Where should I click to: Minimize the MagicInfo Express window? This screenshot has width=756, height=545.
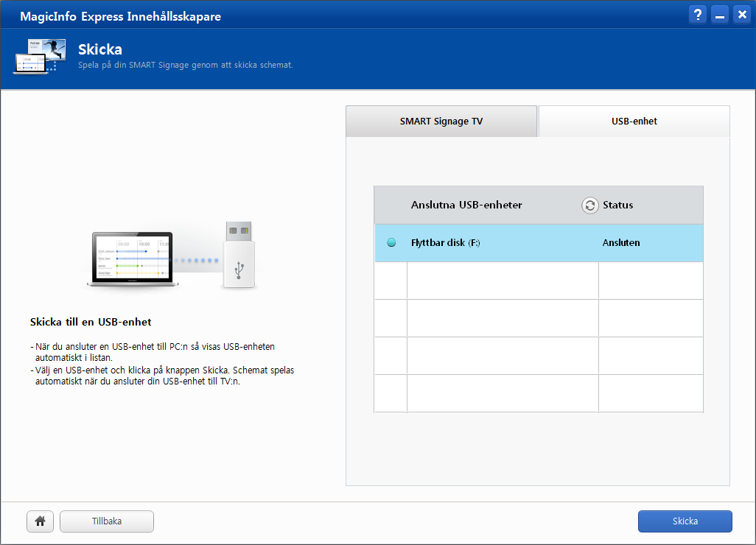pos(719,15)
